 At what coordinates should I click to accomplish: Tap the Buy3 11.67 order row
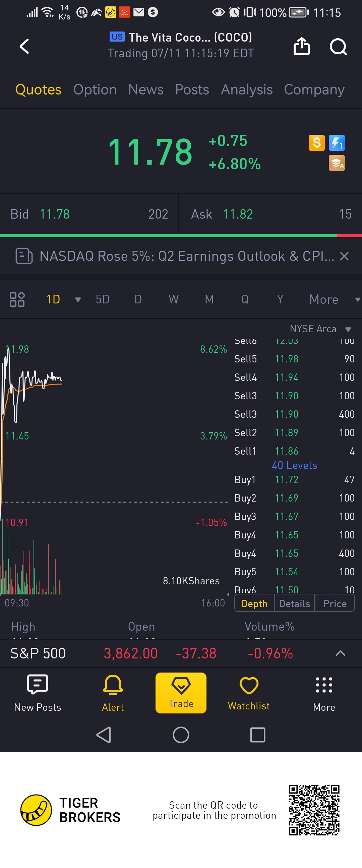(294, 516)
